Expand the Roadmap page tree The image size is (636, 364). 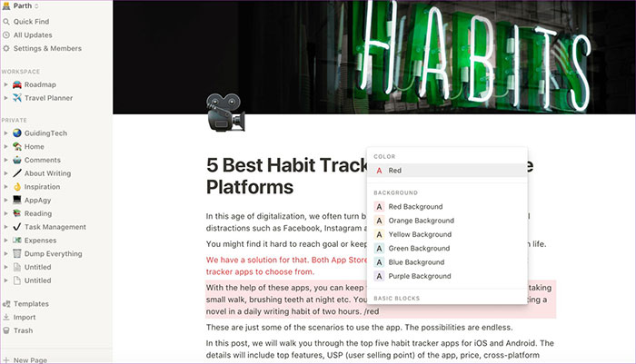[5, 84]
